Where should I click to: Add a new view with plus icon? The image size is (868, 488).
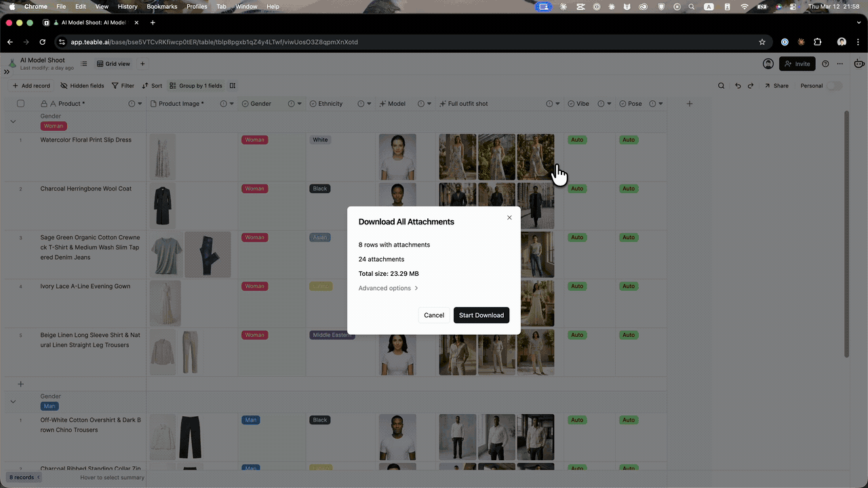[x=142, y=64]
